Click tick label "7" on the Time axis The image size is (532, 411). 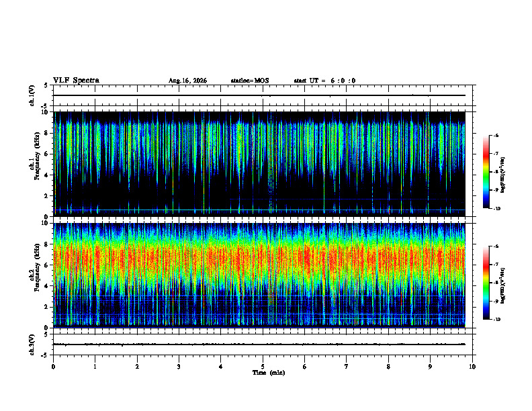click(x=347, y=367)
